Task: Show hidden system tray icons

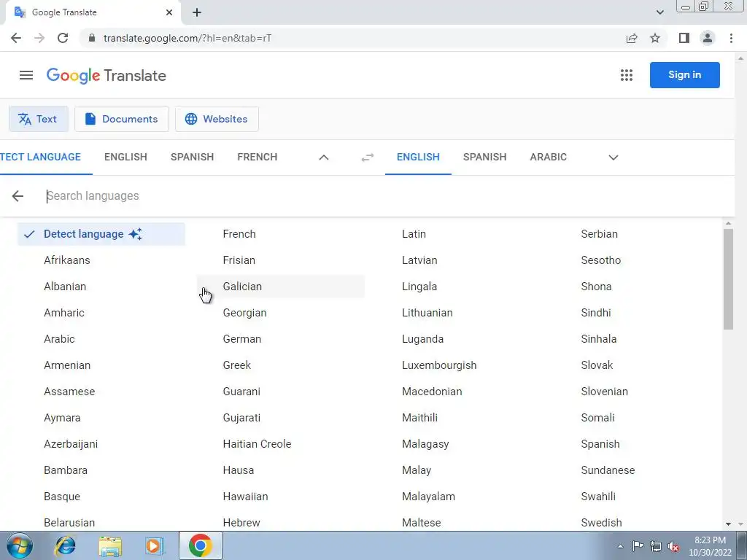Action: [620, 546]
